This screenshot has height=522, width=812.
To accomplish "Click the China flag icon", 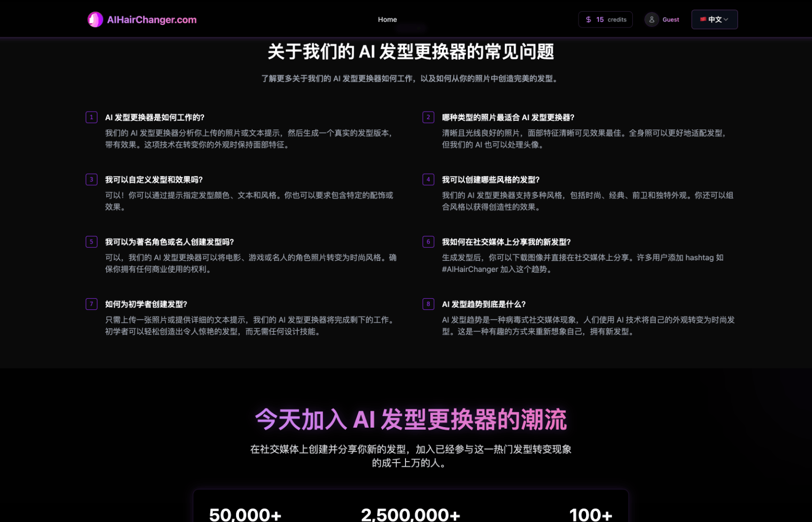I will point(703,19).
